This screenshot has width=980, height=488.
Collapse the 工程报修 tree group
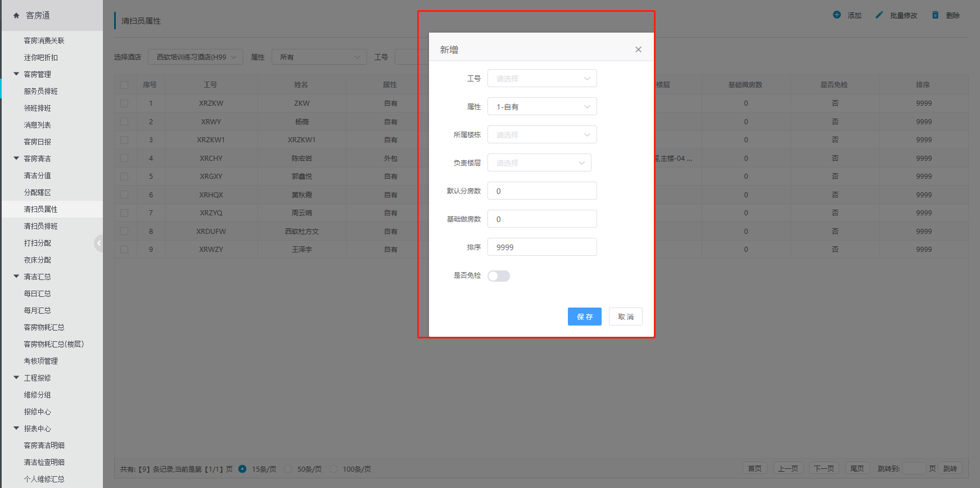16,377
